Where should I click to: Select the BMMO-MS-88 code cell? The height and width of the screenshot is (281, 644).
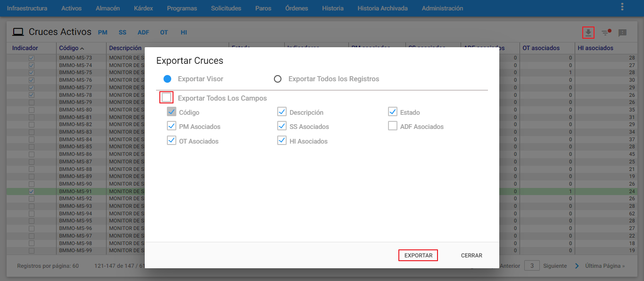75,169
